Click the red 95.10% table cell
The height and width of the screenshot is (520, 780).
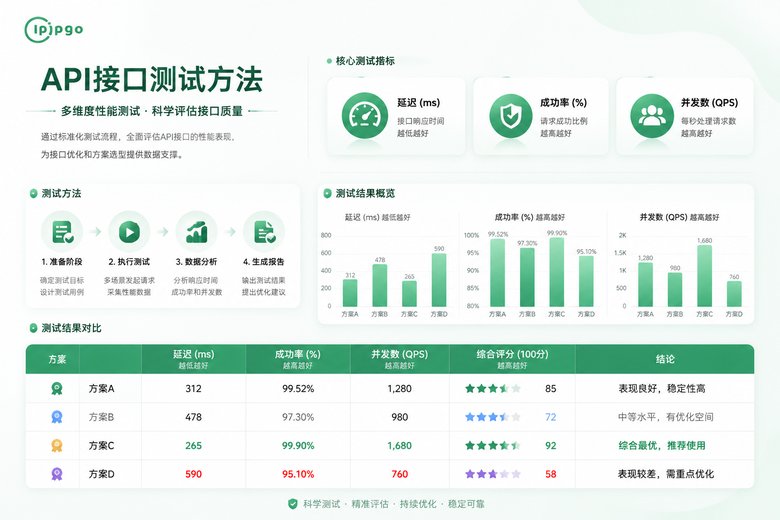coord(298,474)
